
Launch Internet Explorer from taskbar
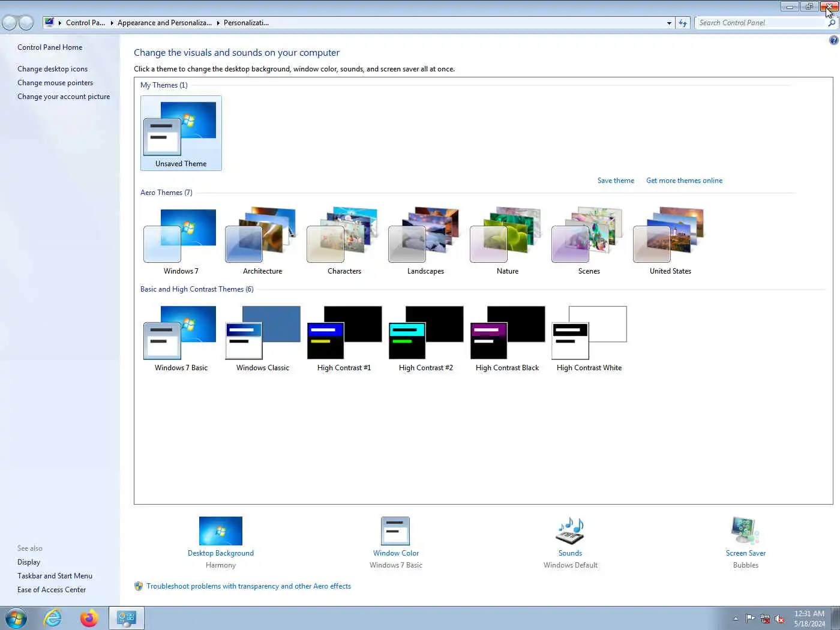click(x=53, y=618)
